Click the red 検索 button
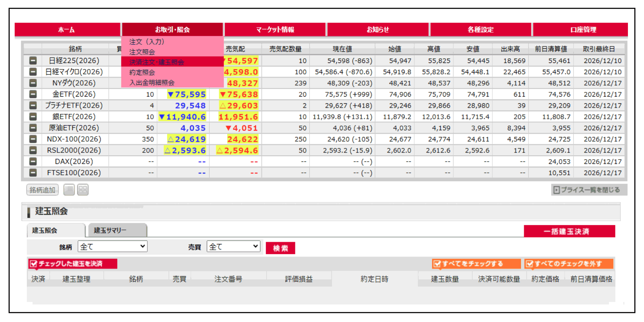This screenshot has width=644, height=322. (280, 248)
